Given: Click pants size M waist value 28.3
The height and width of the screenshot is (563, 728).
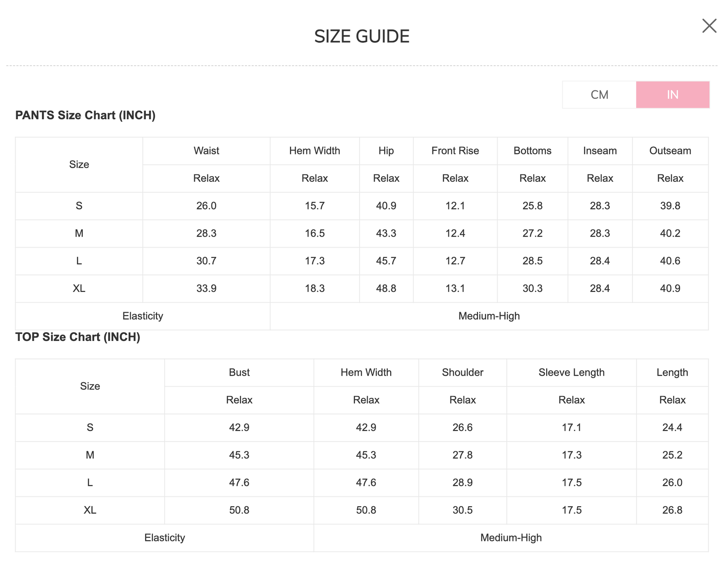Looking at the screenshot, I should click(206, 233).
